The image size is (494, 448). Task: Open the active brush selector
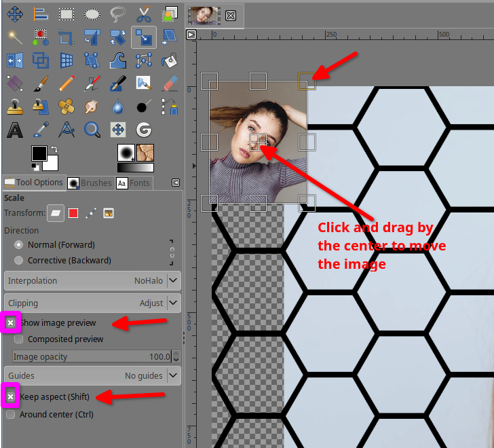pyautogui.click(x=126, y=153)
